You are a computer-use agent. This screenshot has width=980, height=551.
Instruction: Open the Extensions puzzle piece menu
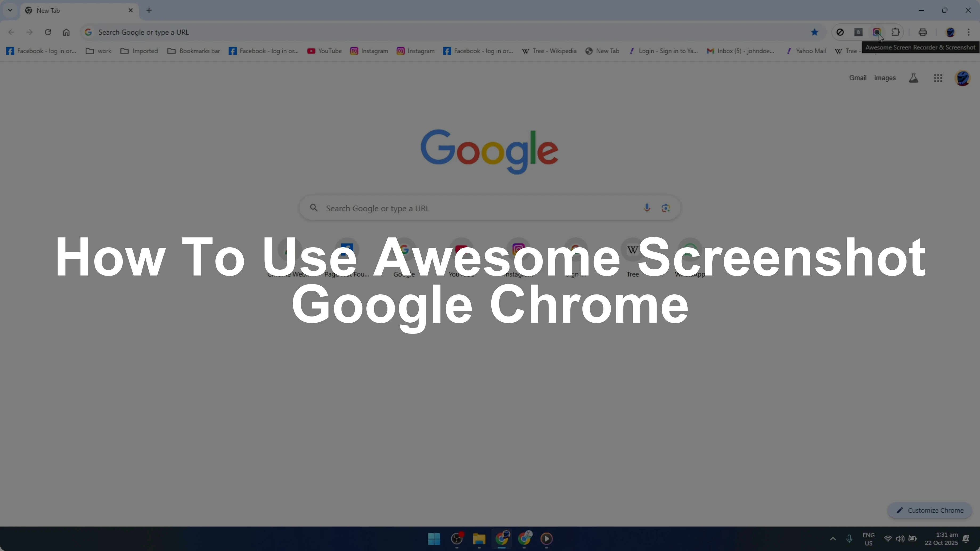896,32
